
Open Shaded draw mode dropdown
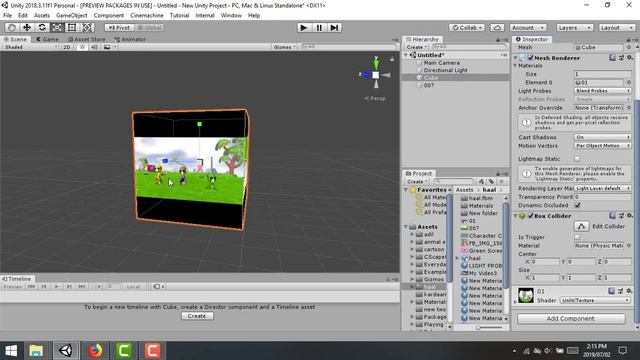[x=31, y=47]
